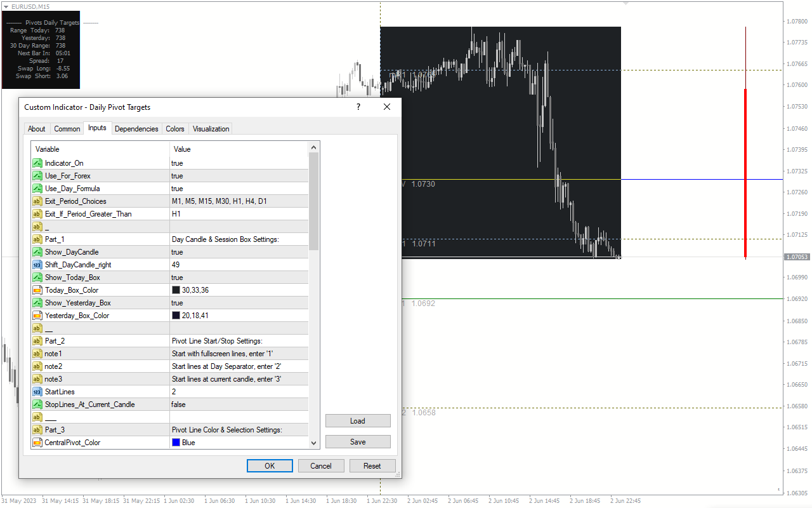Click the Use_For_Forex row icon
The image size is (812, 508).
[x=37, y=176]
